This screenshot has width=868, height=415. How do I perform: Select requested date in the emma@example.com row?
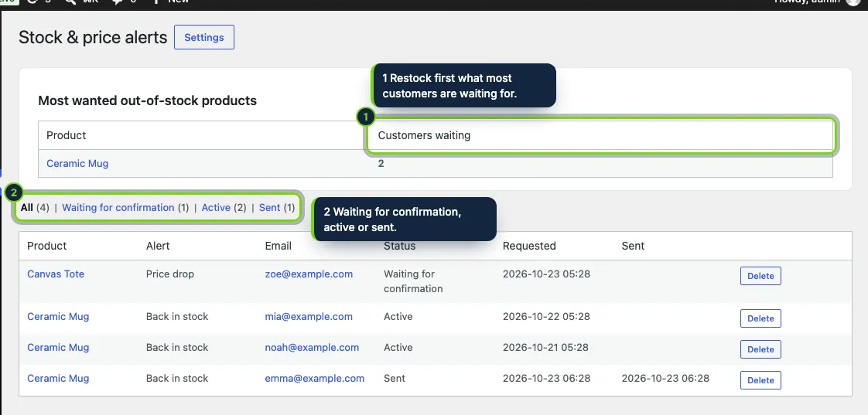(x=546, y=379)
